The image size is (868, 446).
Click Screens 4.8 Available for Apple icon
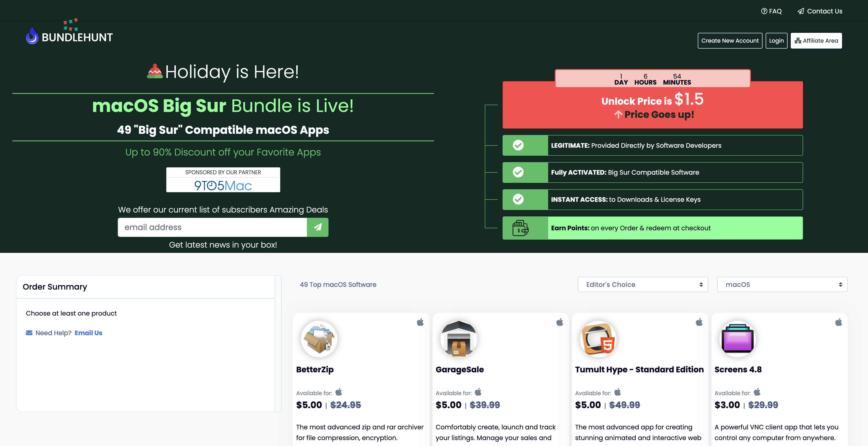(757, 392)
